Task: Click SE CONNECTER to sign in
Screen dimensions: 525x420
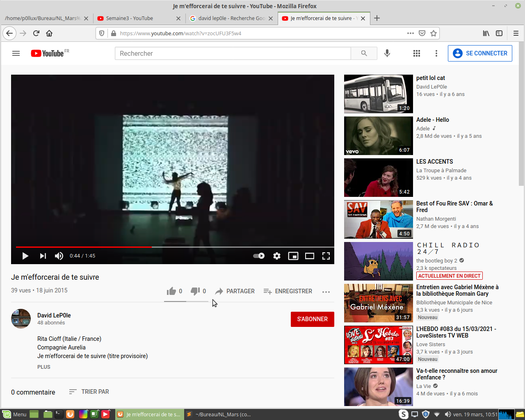Action: [480, 53]
